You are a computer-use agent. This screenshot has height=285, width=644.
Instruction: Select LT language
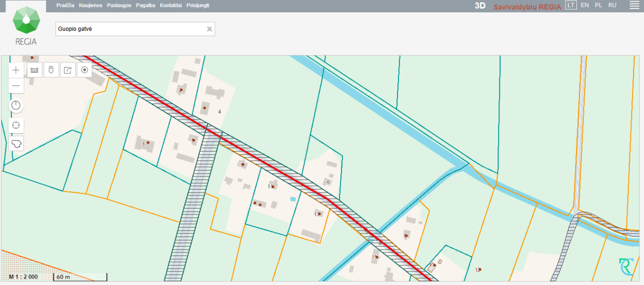(570, 5)
